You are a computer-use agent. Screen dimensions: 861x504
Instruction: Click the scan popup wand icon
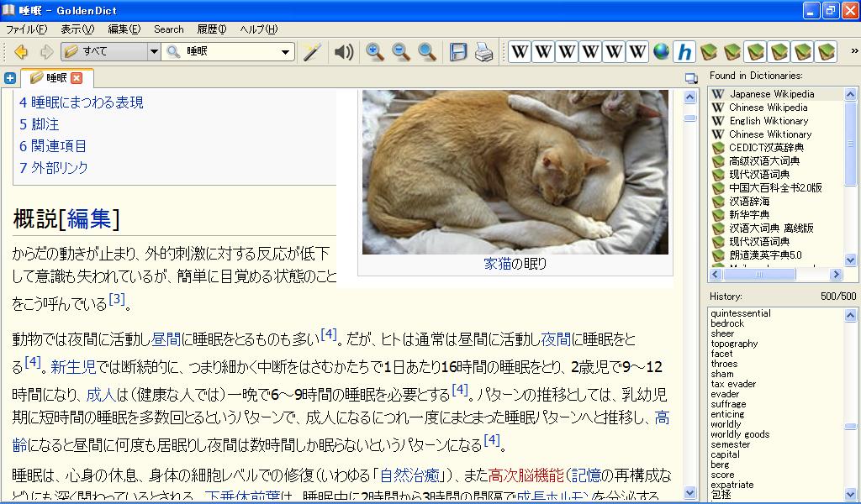click(312, 52)
